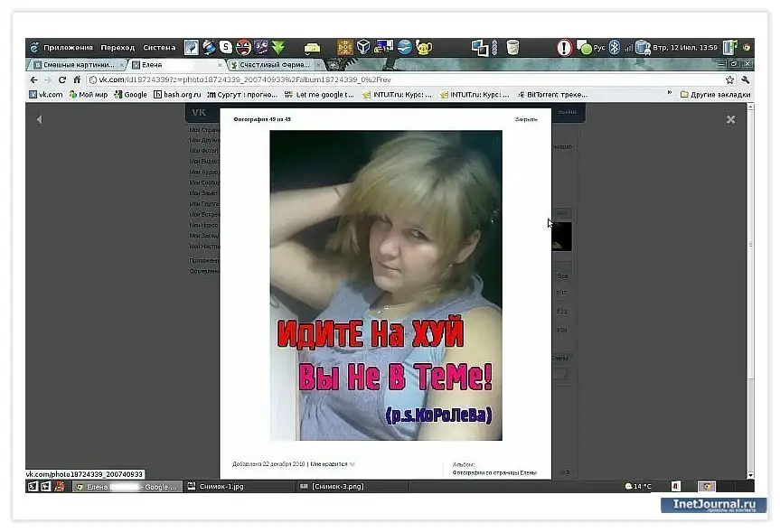Open the Приложения menu
The height and width of the screenshot is (532, 780).
coord(67,47)
